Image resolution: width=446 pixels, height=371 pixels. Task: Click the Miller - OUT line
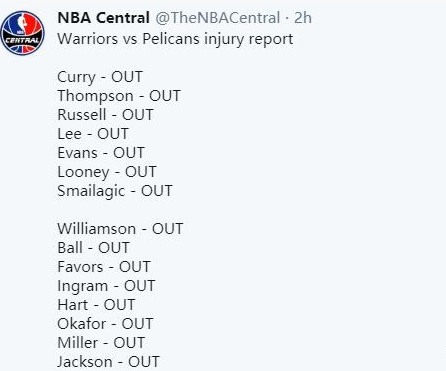pos(101,343)
